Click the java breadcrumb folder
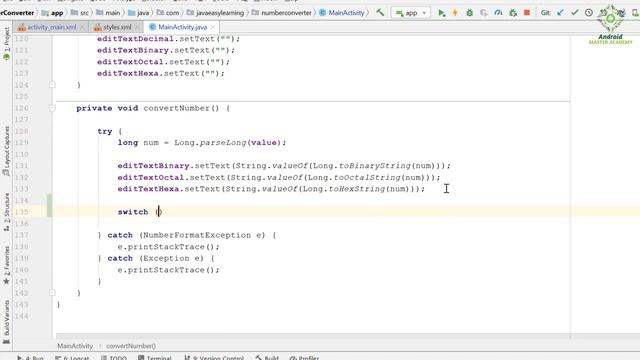Image resolution: width=640 pixels, height=360 pixels. click(138, 13)
